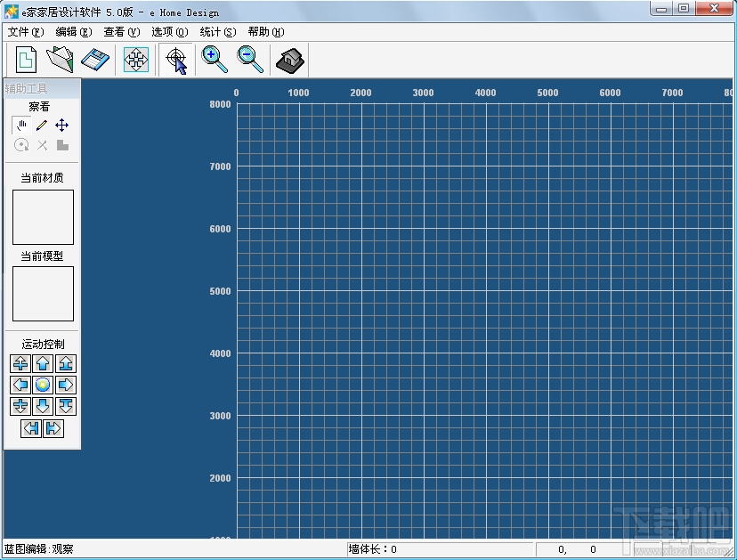
Task: Open the 查看(V) menu
Action: coord(122,32)
